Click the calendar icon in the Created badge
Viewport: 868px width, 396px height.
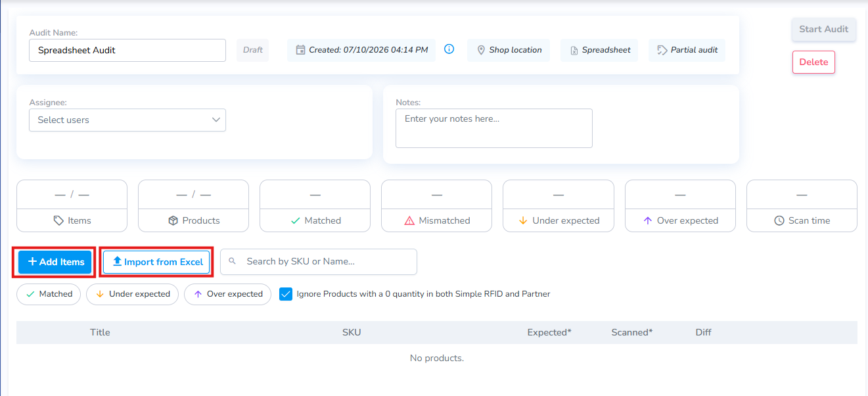[300, 50]
